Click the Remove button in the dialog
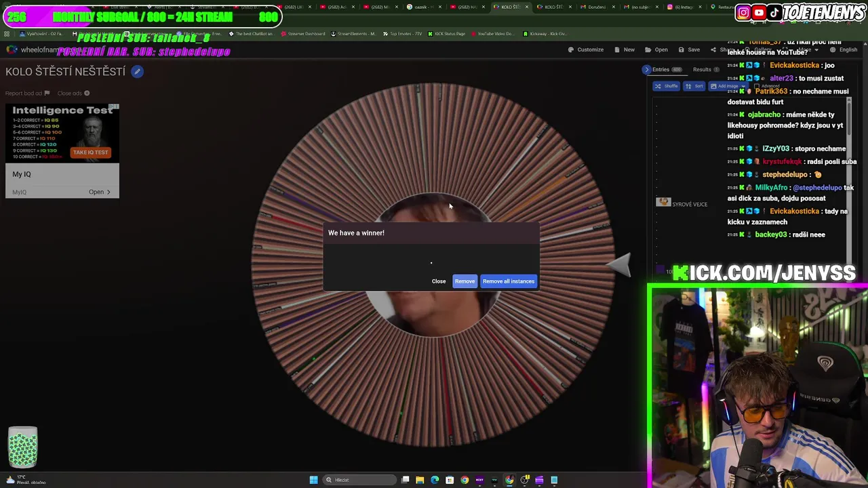The height and width of the screenshot is (488, 868). tap(465, 281)
